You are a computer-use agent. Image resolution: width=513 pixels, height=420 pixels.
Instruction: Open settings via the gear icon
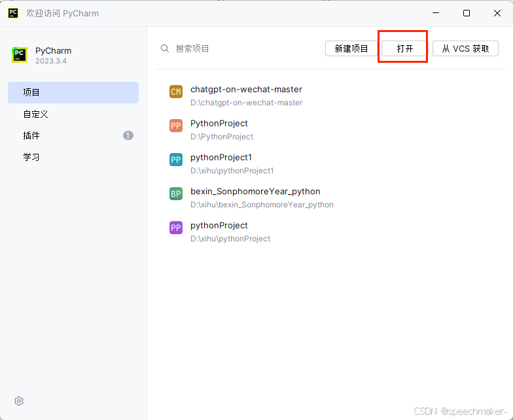[19, 401]
